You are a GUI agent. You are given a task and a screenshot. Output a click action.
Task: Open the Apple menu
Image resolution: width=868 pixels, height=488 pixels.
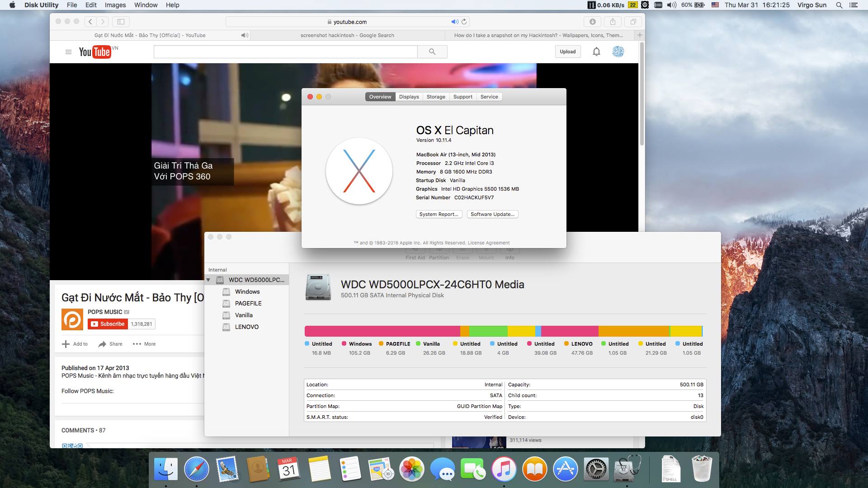tap(12, 5)
